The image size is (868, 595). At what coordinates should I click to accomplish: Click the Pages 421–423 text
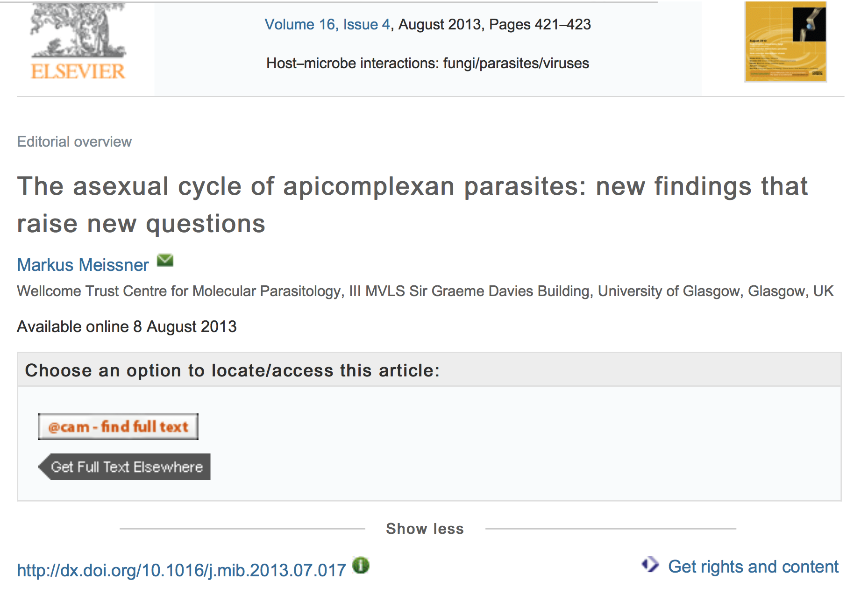coord(540,24)
